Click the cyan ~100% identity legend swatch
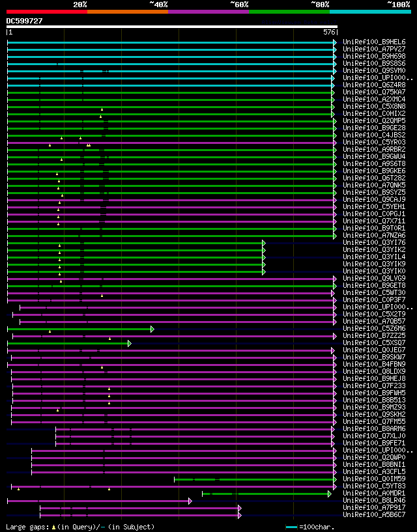417x532 pixels. click(x=370, y=12)
